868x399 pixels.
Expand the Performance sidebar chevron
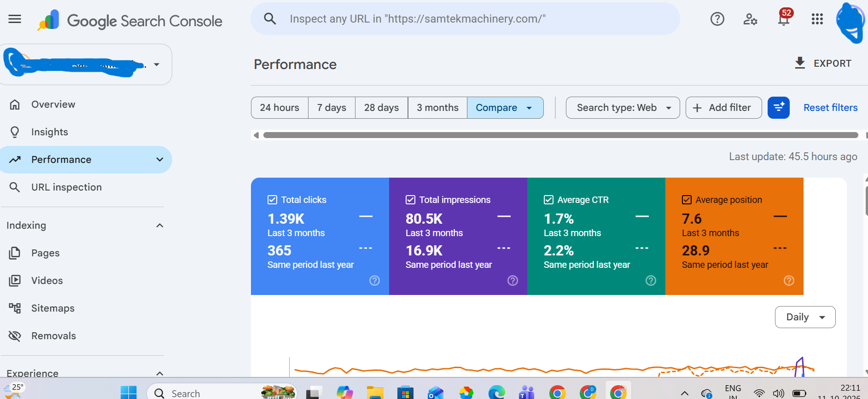[x=160, y=160]
